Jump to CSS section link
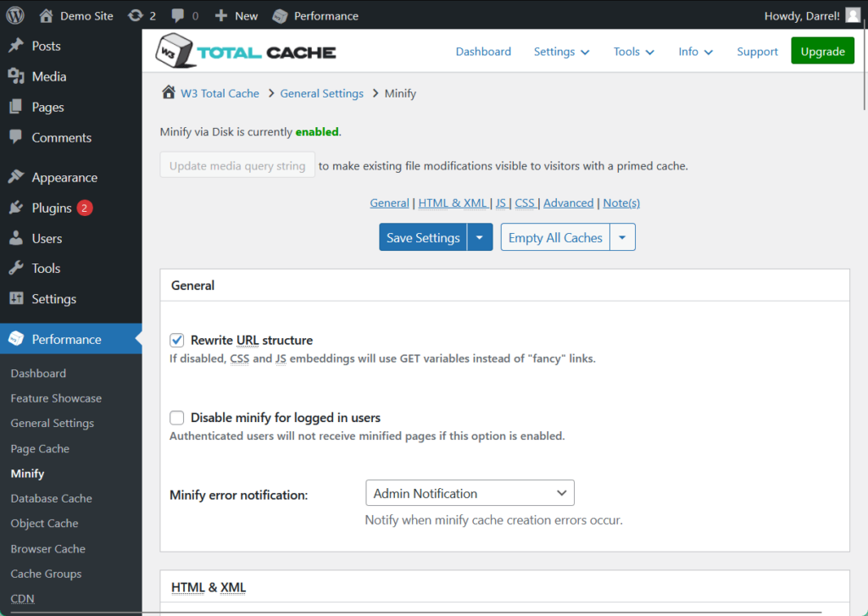The width and height of the screenshot is (868, 616). point(525,203)
